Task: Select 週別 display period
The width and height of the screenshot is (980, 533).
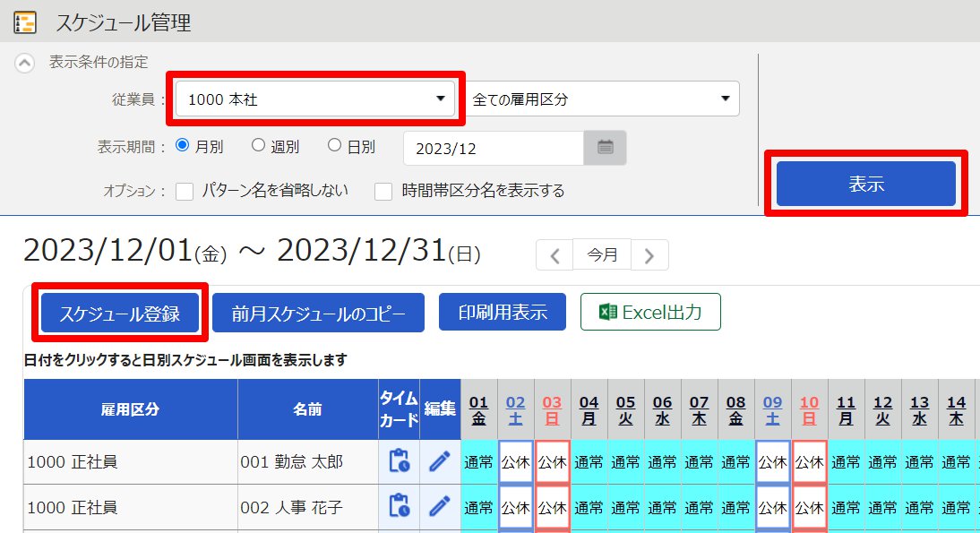Action: (x=258, y=146)
